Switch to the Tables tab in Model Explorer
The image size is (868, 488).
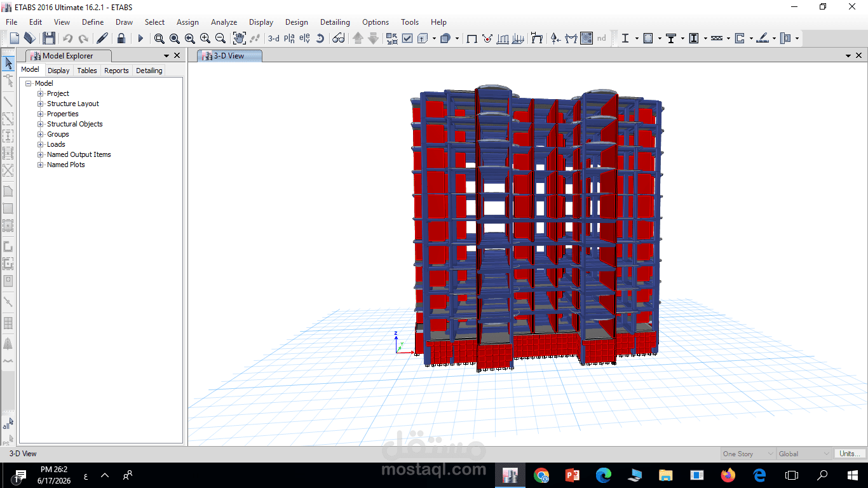(87, 71)
